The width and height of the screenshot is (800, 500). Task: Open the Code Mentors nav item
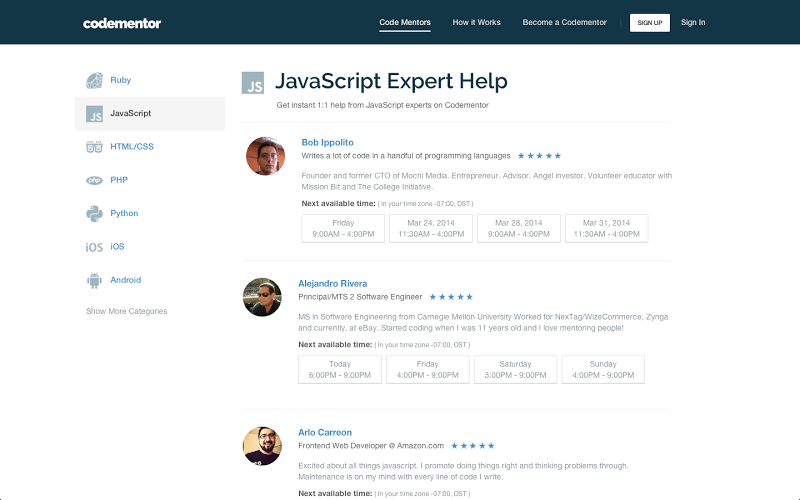point(405,22)
